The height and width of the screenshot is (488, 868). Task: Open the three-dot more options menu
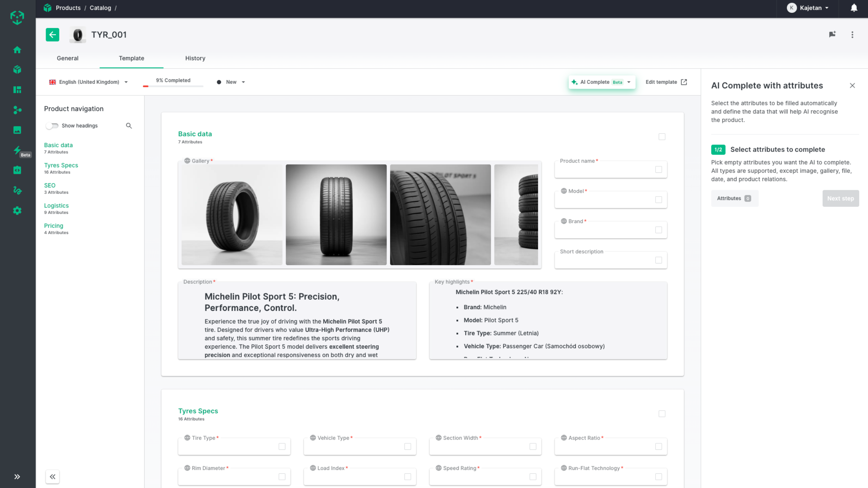(852, 34)
